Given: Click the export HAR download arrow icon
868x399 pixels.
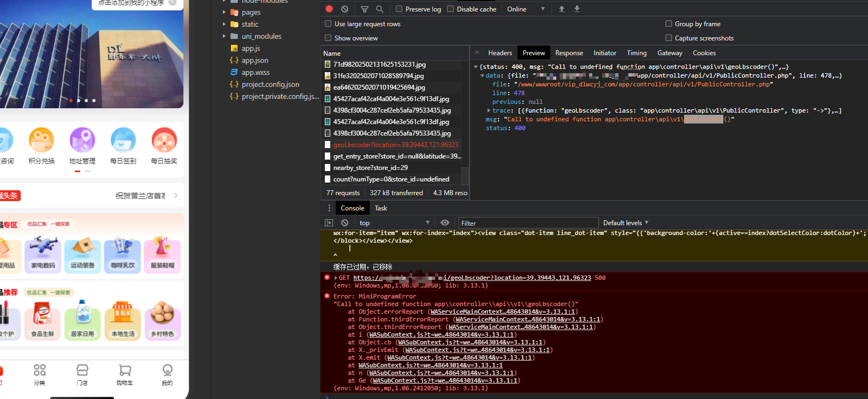Looking at the screenshot, I should [x=577, y=9].
